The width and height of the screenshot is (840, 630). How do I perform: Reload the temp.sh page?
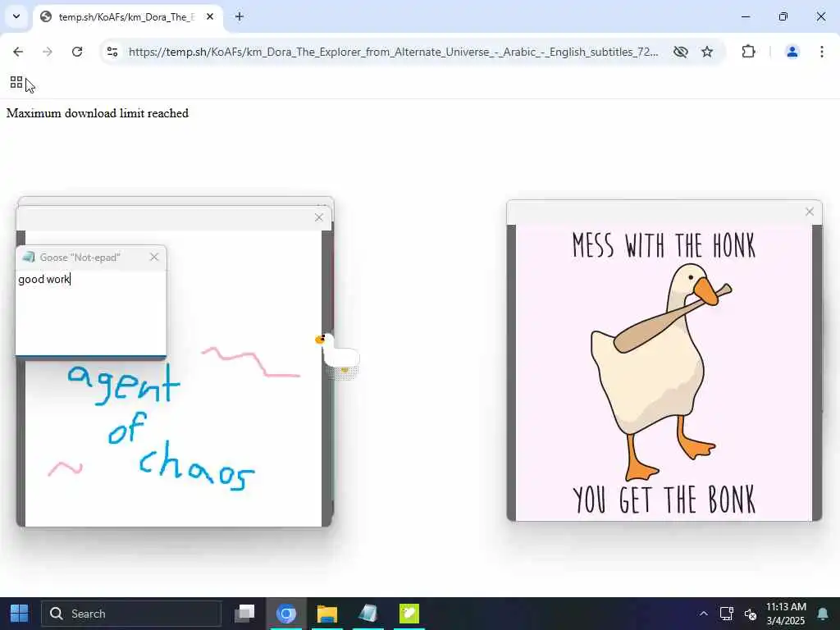click(77, 52)
